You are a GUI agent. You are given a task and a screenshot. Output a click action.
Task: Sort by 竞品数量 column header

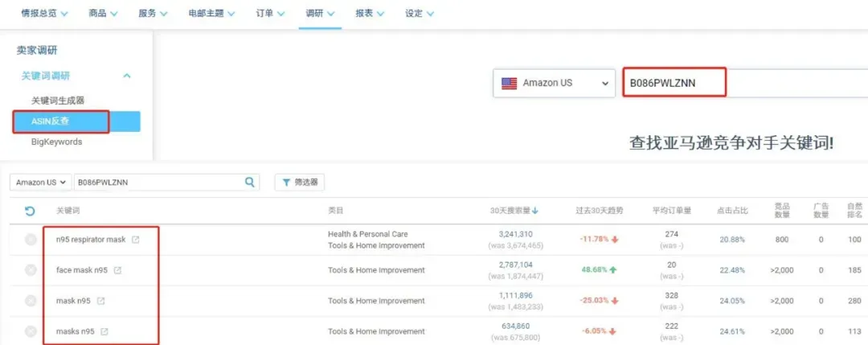tap(782, 211)
